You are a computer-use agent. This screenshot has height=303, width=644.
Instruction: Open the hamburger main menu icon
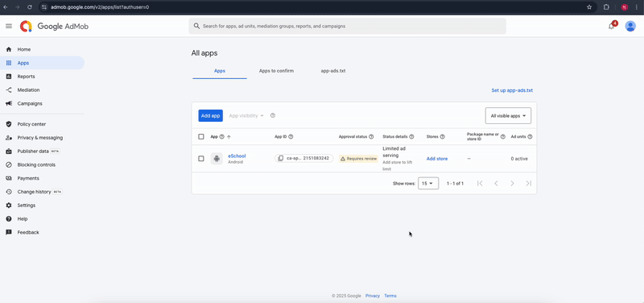[9, 26]
